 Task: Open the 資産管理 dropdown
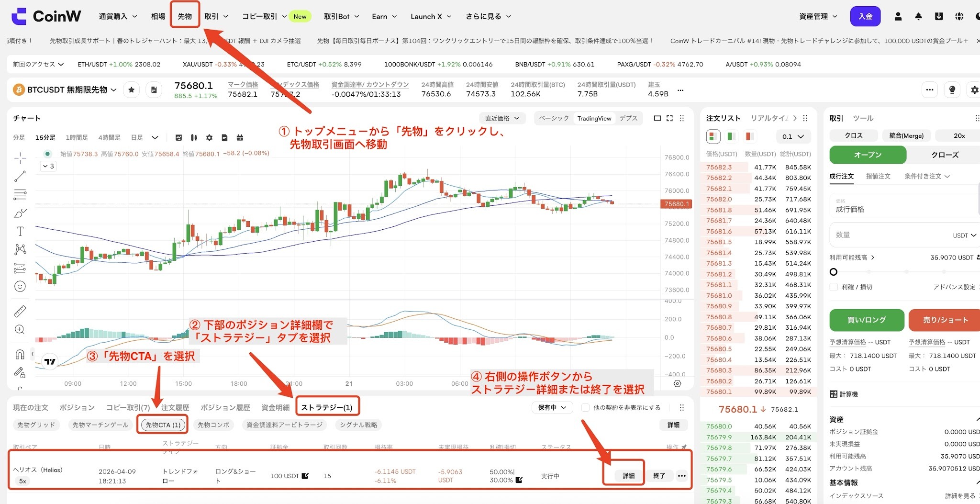point(818,16)
